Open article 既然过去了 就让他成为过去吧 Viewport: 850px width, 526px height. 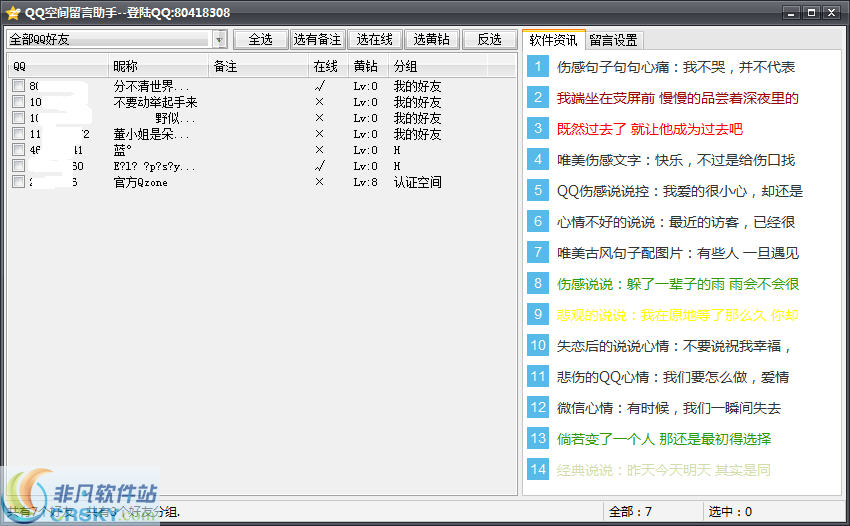(x=649, y=129)
